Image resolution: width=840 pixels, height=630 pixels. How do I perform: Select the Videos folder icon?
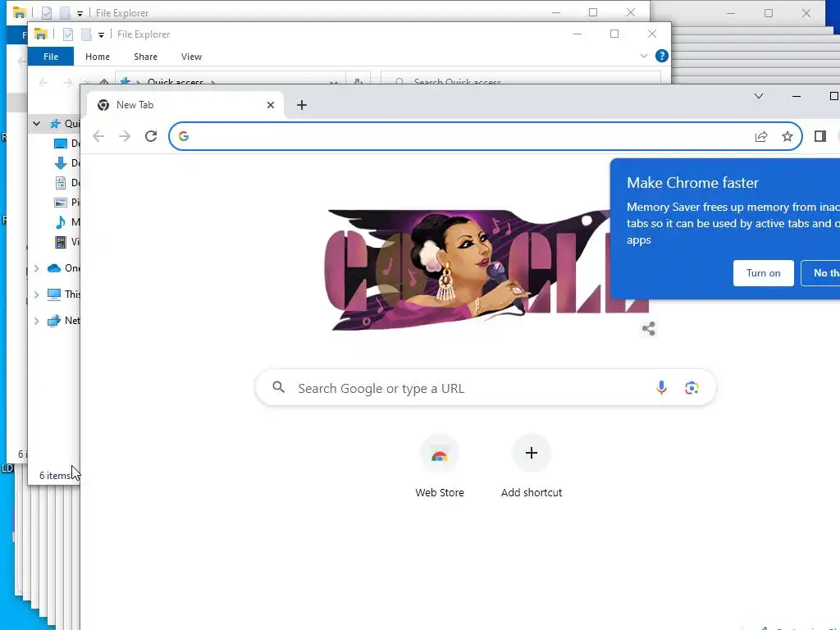point(61,242)
